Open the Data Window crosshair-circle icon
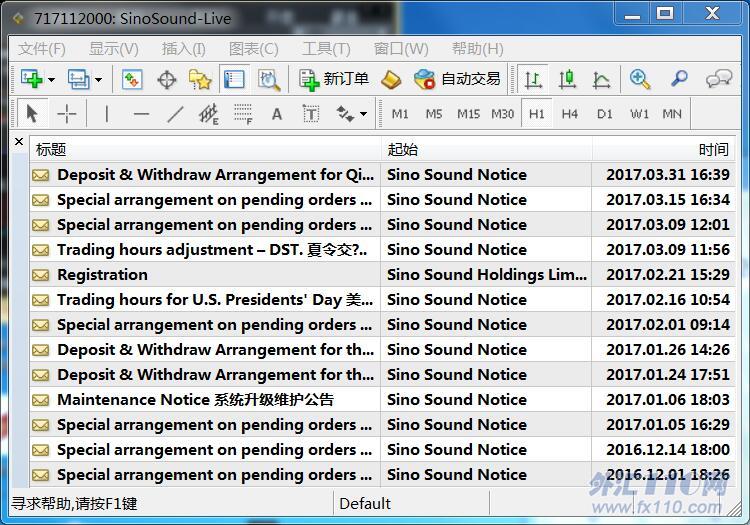This screenshot has height=525, width=750. pos(166,79)
